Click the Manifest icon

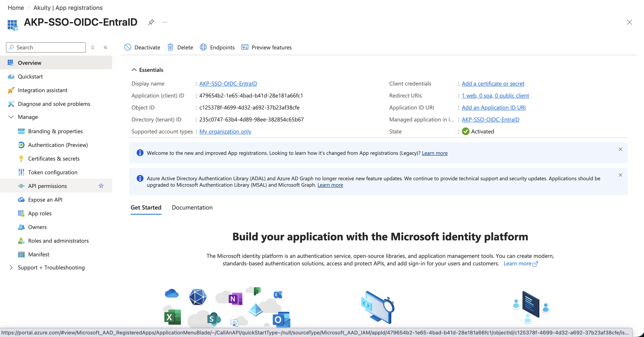click(x=21, y=254)
